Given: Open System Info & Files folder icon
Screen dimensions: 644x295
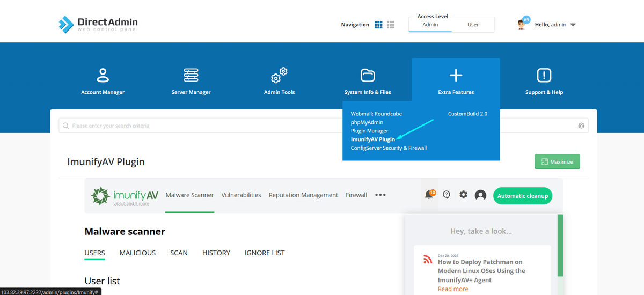Looking at the screenshot, I should click(368, 76).
